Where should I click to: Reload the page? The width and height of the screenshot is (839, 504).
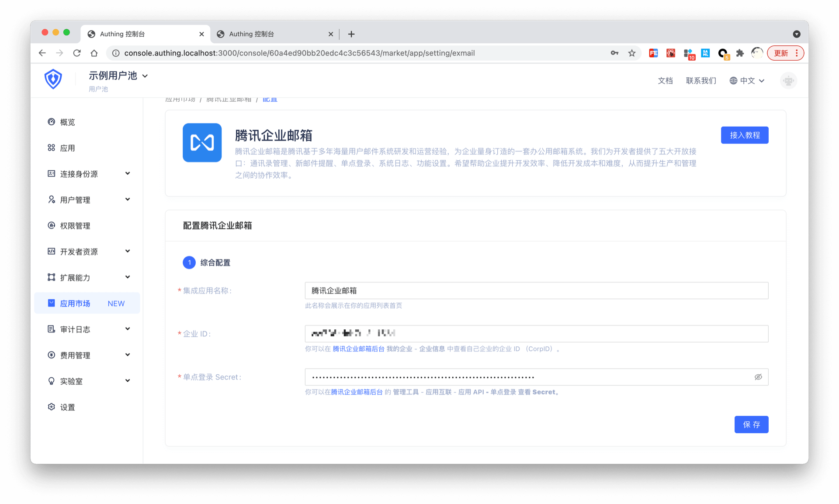[77, 53]
